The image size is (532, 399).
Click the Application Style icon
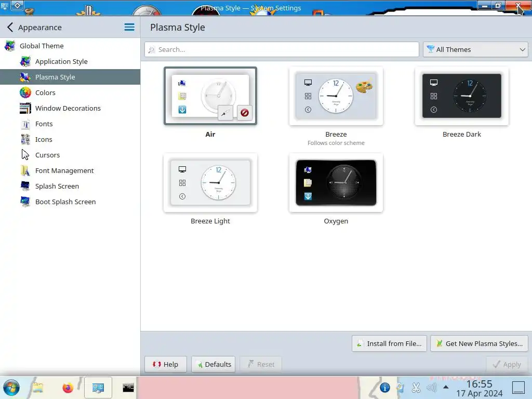coord(25,61)
